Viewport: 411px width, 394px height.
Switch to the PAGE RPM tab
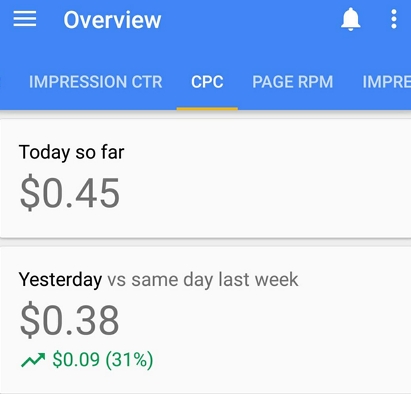pos(293,82)
